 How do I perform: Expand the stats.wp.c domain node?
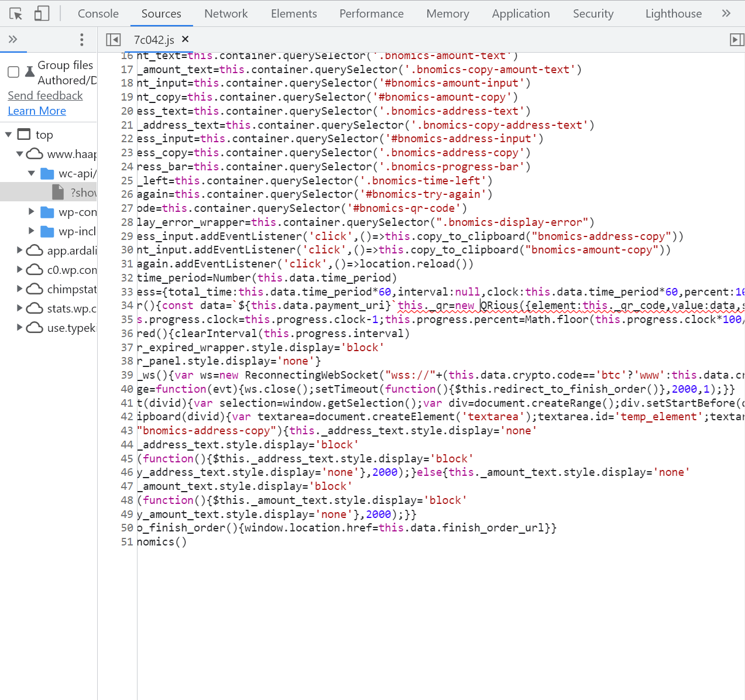coord(20,308)
